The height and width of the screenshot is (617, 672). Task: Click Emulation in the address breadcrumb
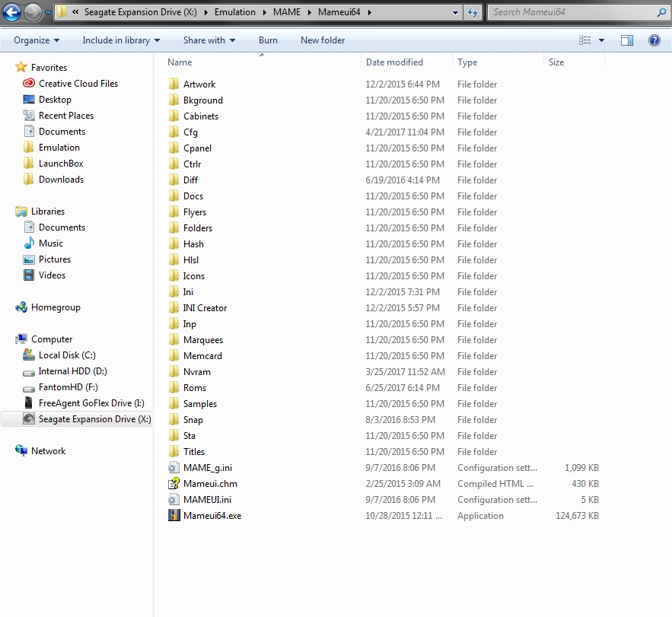coord(235,12)
